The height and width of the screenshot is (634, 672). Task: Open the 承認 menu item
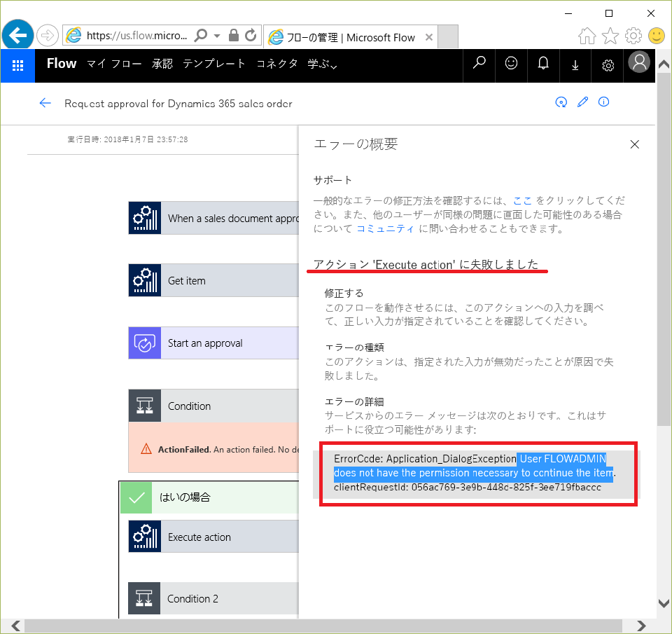point(162,64)
